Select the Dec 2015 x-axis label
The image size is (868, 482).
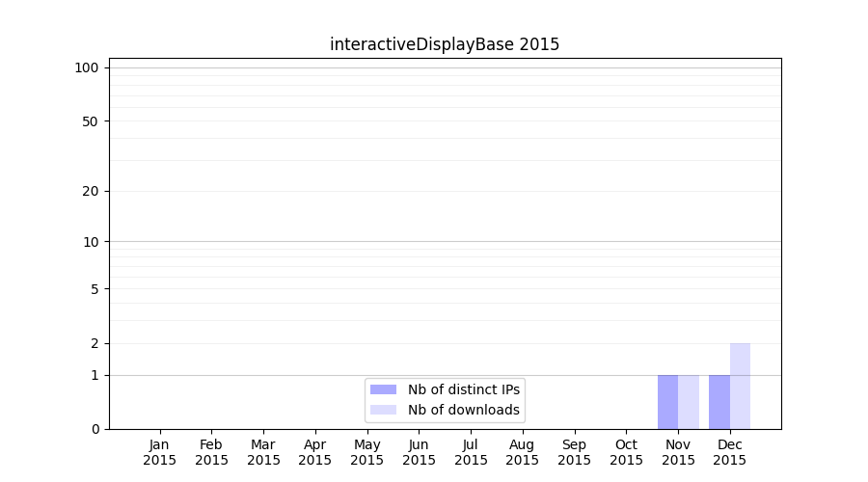pyautogui.click(x=730, y=452)
